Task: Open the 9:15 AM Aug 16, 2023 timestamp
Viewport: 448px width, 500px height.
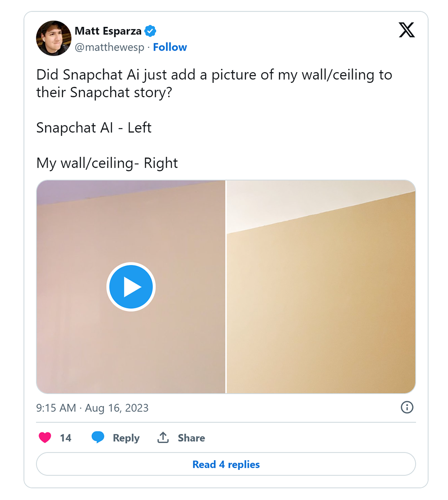Action: (x=92, y=408)
